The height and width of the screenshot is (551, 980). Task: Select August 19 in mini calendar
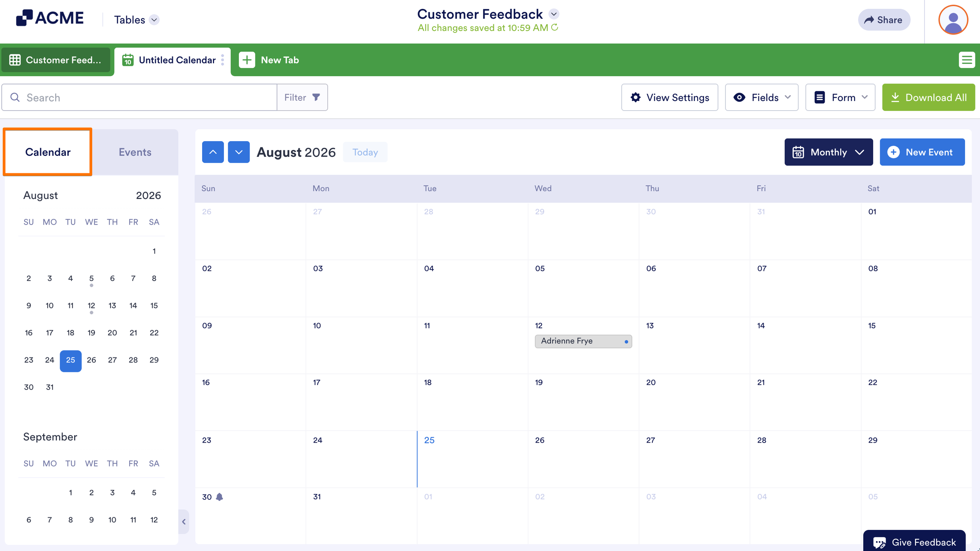(x=91, y=333)
